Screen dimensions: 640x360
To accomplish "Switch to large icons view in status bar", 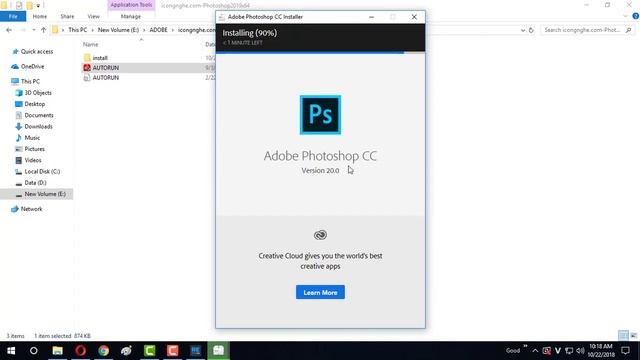I will [633, 336].
